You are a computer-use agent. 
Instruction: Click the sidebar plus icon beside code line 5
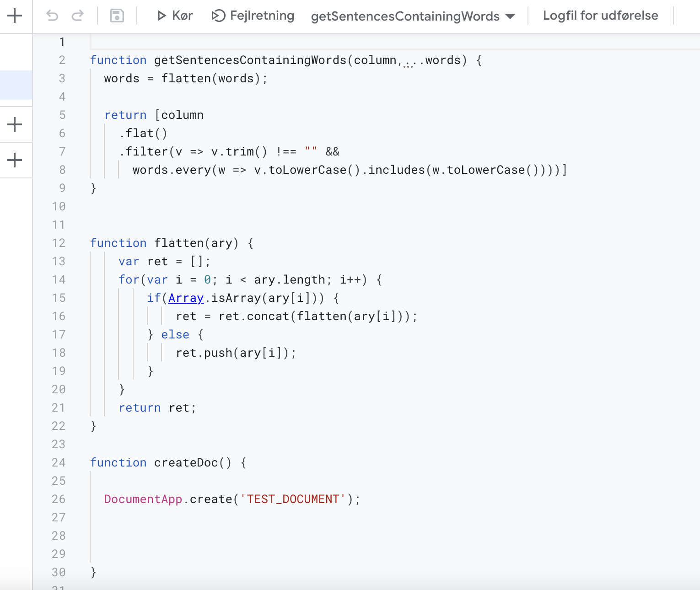point(15,124)
